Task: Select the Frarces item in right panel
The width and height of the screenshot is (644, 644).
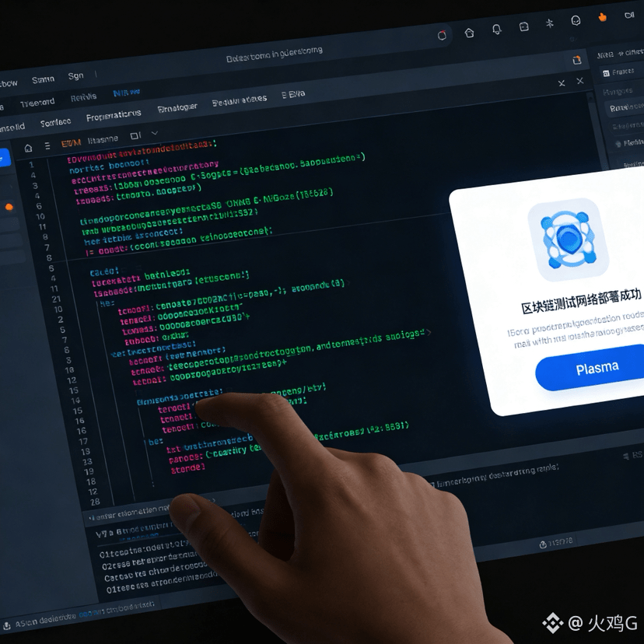Action: (623, 72)
